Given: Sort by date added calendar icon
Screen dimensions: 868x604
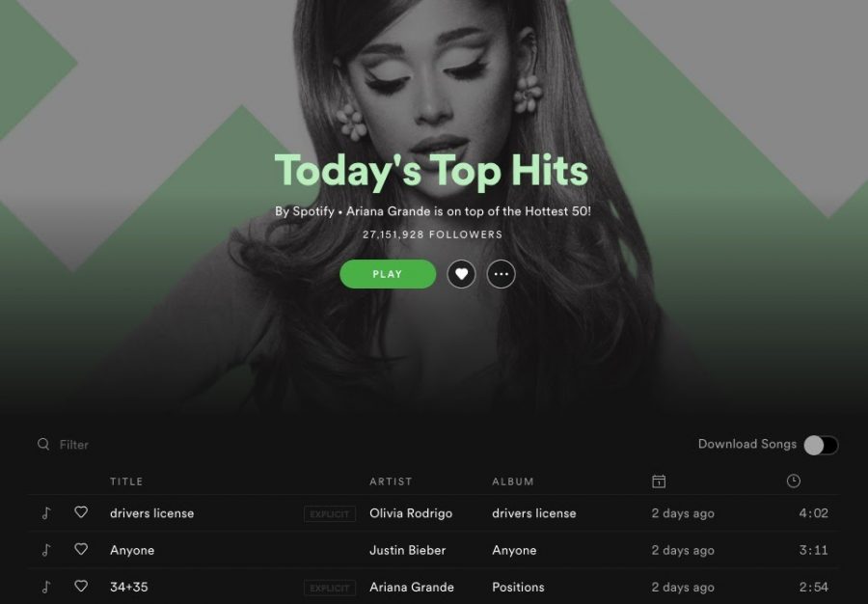Looking at the screenshot, I should point(659,481).
